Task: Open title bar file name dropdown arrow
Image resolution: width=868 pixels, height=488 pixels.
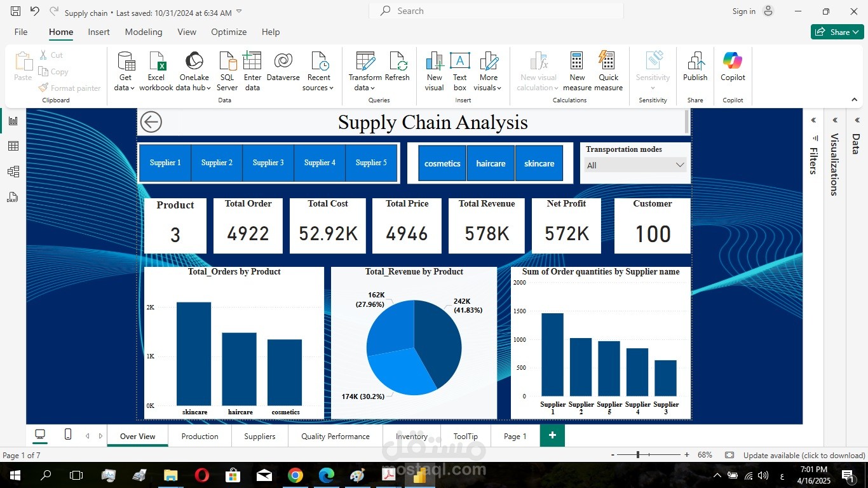Action: point(239,11)
